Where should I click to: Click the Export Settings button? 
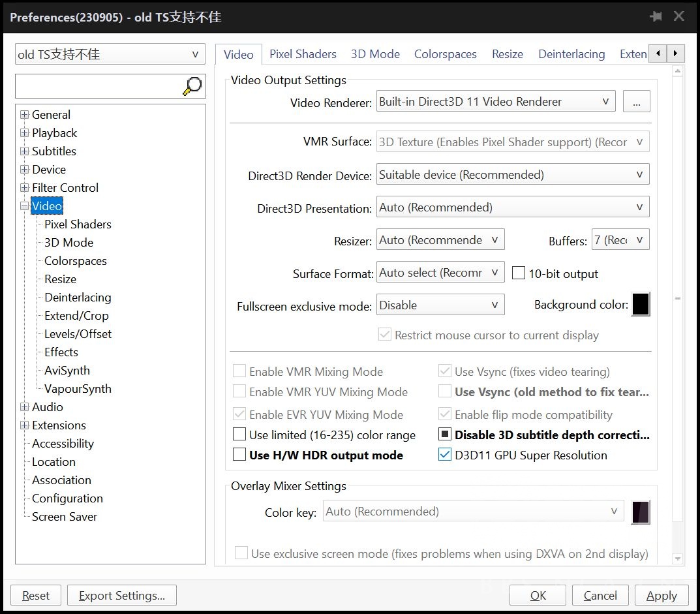[x=122, y=595]
